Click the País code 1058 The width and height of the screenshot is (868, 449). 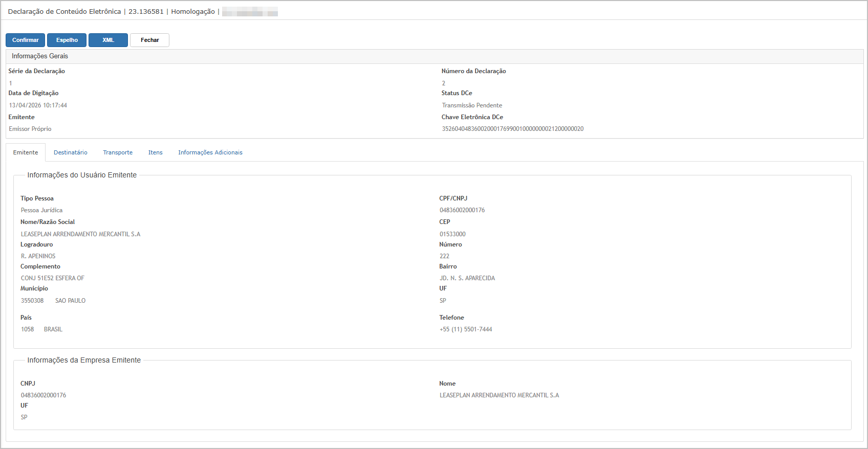tap(27, 329)
